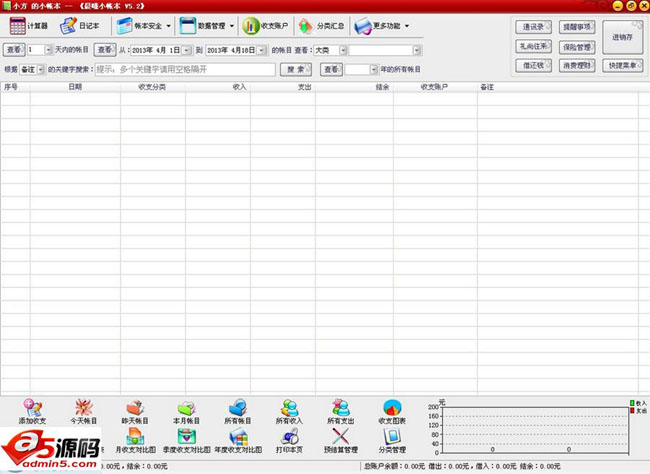Click the 打印本页 print icon
The height and width of the screenshot is (474, 650).
pyautogui.click(x=289, y=440)
